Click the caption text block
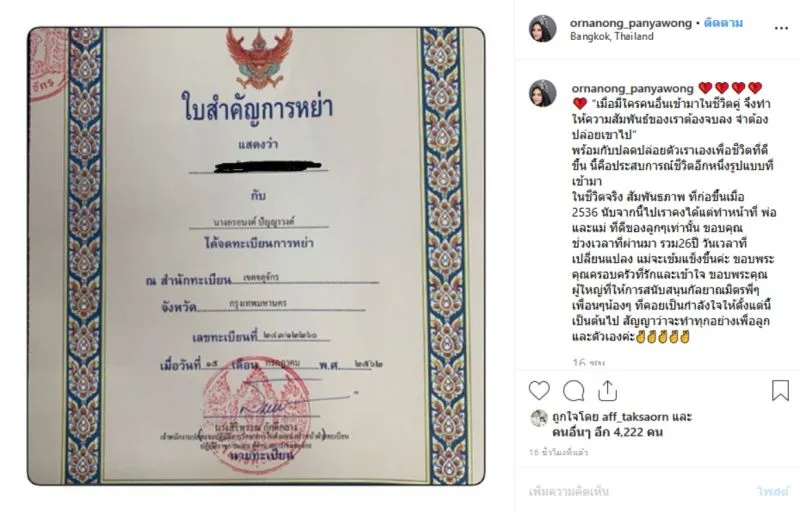 pyautogui.click(x=673, y=212)
